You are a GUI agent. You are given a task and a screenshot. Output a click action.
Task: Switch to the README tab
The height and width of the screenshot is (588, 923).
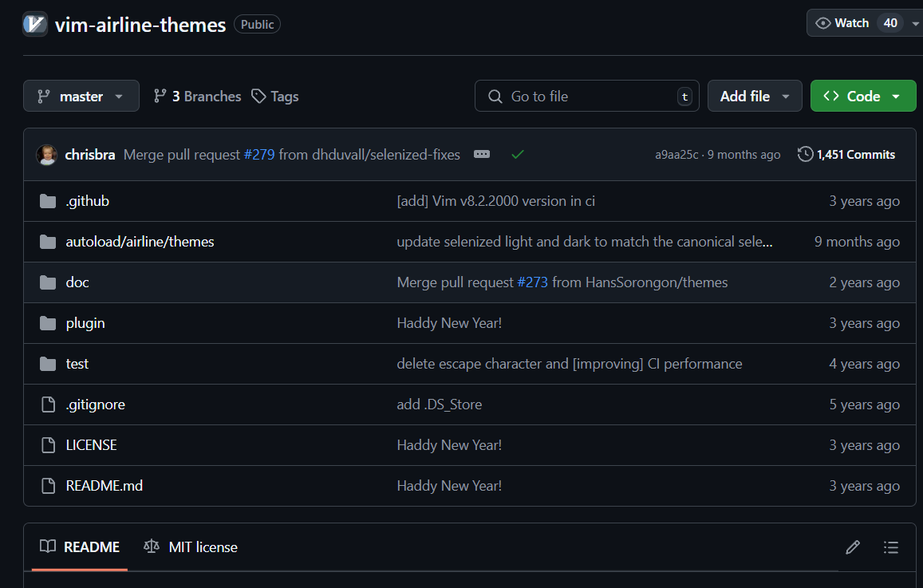point(80,547)
